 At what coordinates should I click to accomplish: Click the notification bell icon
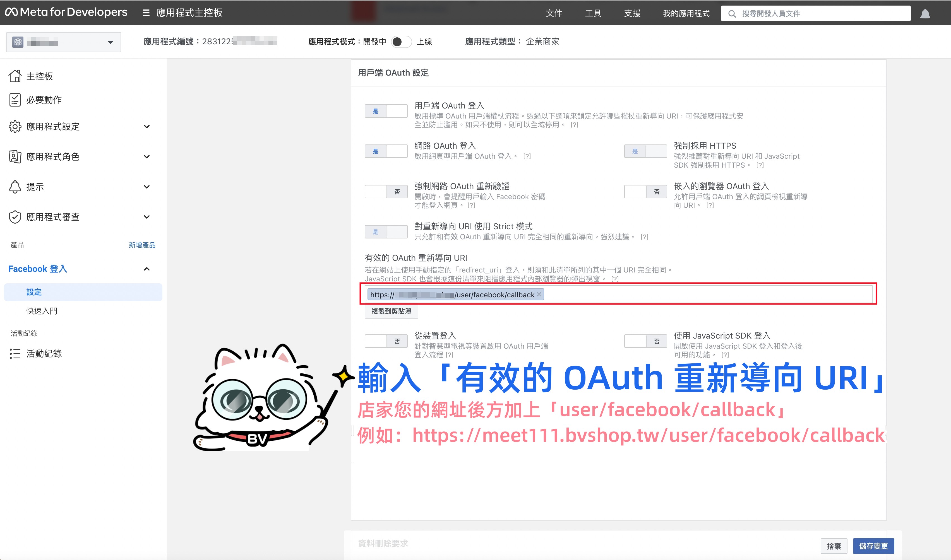pos(925,14)
